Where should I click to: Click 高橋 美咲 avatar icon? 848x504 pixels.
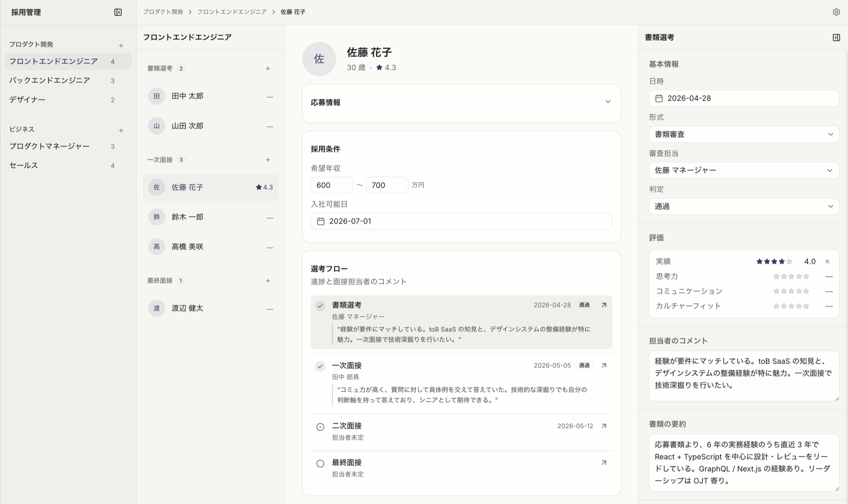156,247
